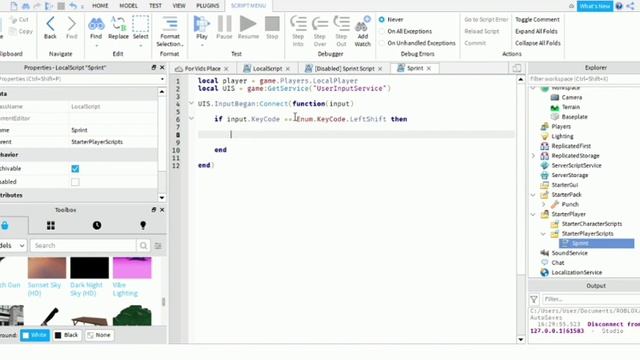Click Step Over debugger icon

[320, 24]
